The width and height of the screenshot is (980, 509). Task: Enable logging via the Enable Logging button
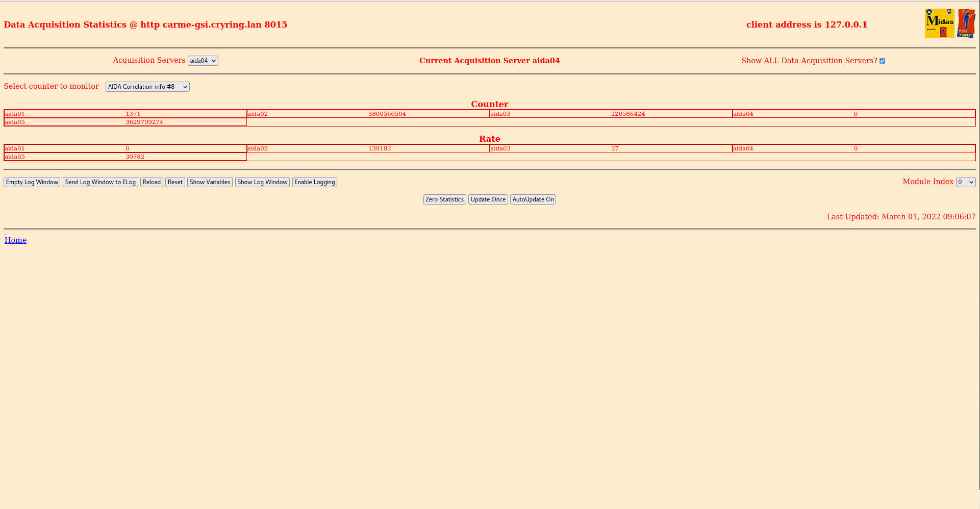(x=314, y=182)
